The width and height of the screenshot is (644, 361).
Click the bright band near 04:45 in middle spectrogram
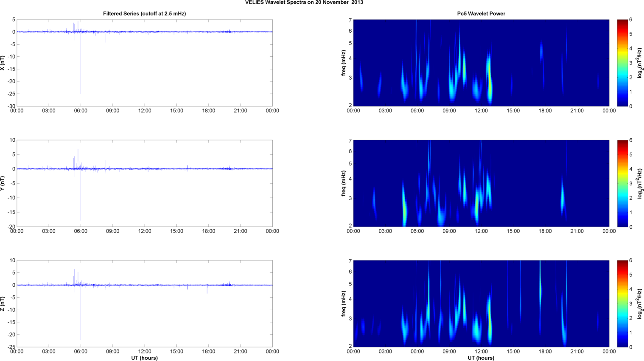click(404, 204)
